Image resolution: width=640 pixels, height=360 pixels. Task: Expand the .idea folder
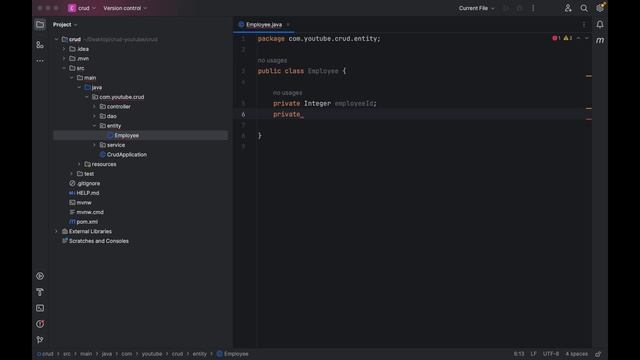pyautogui.click(x=64, y=49)
